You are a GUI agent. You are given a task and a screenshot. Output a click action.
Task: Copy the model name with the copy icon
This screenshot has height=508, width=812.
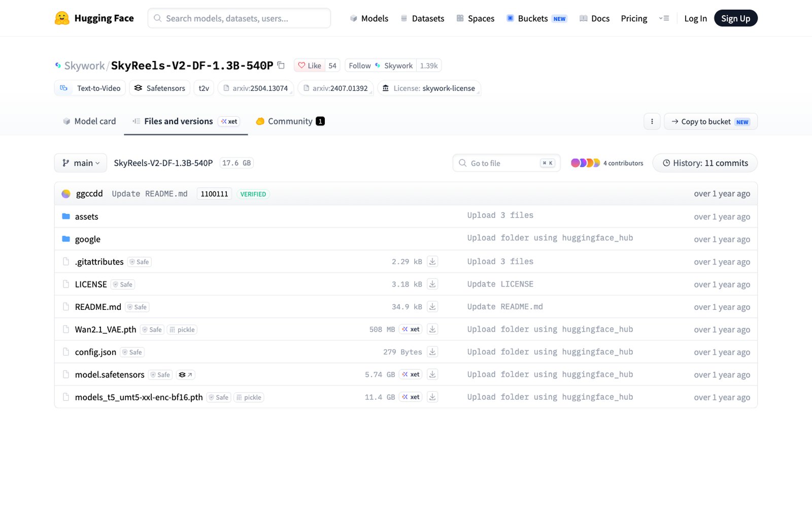point(281,66)
